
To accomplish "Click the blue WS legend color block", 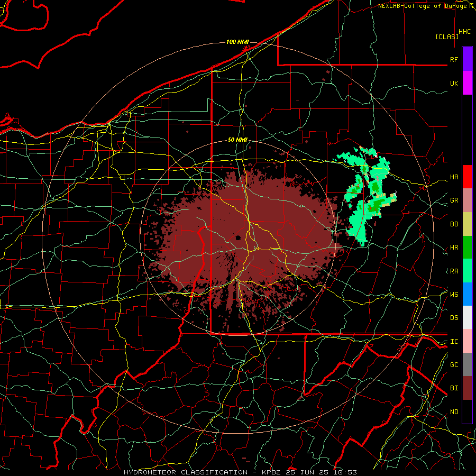I will tap(467, 294).
